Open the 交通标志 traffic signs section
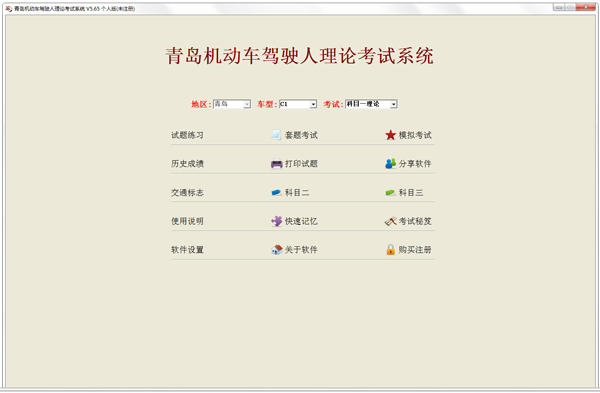The image size is (600, 393). click(x=187, y=192)
